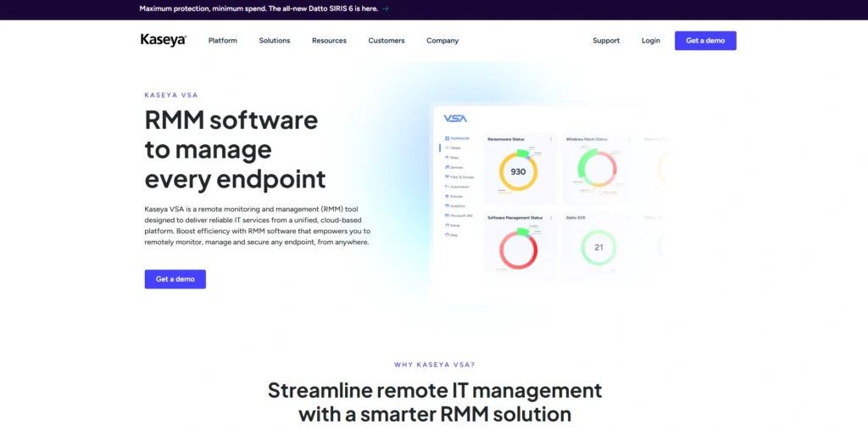The image size is (868, 430).
Task: Click Get a demo below the description
Action: (175, 279)
